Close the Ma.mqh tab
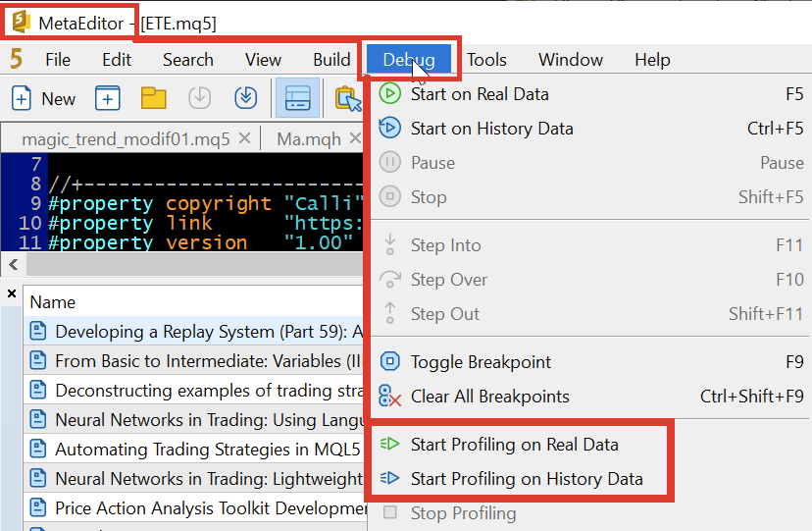The image size is (812, 531). (355, 138)
